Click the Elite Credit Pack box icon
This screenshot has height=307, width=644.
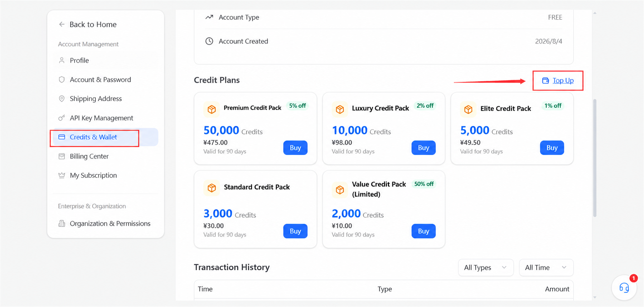(468, 109)
